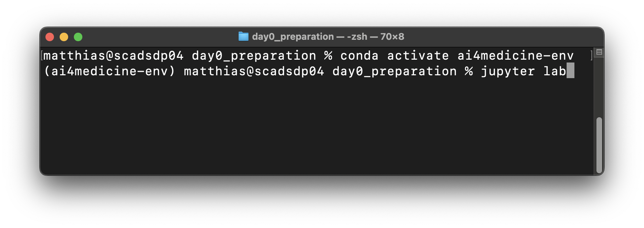This screenshot has height=228, width=644.
Task: Click the word activate in first command
Action: point(418,56)
